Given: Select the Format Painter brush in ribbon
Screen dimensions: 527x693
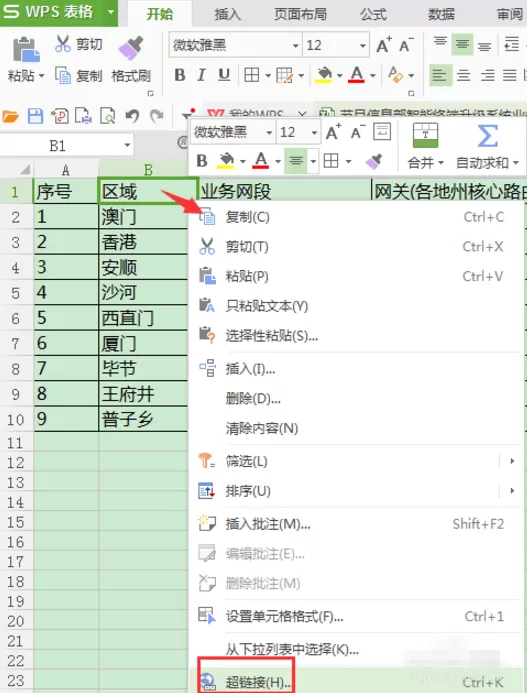Looking at the screenshot, I should point(130,48).
